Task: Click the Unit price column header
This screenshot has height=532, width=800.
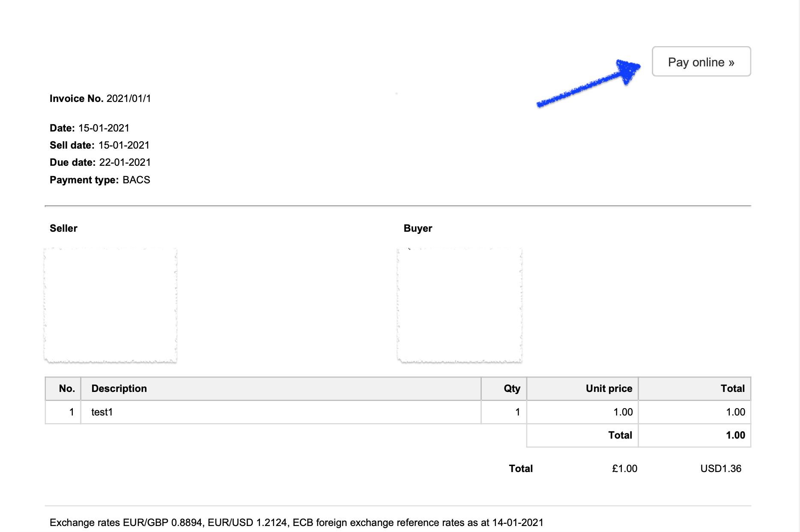Action: [x=609, y=388]
